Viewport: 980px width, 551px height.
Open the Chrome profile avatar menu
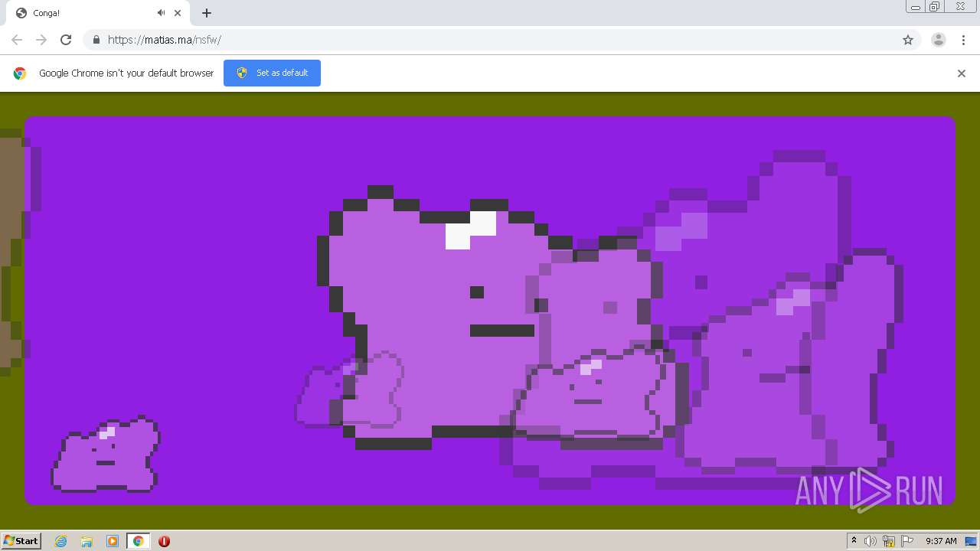click(939, 40)
